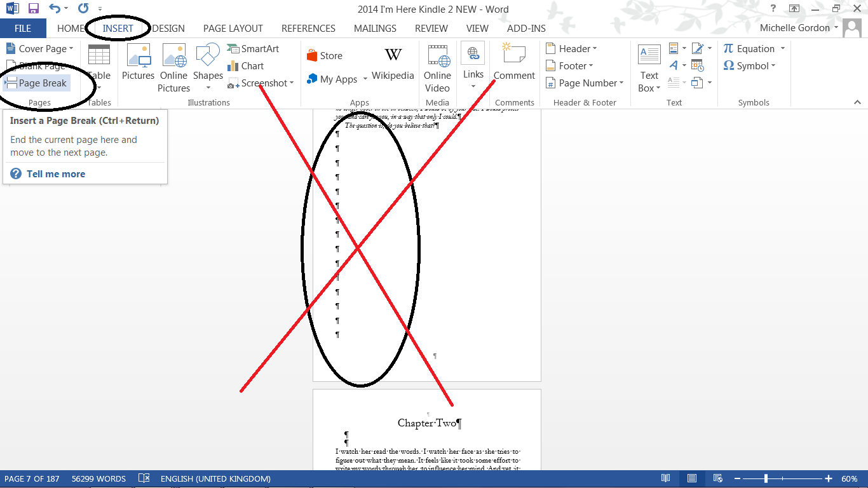This screenshot has height=488, width=868.
Task: Switch to the ADD-INS tab
Action: point(525,29)
